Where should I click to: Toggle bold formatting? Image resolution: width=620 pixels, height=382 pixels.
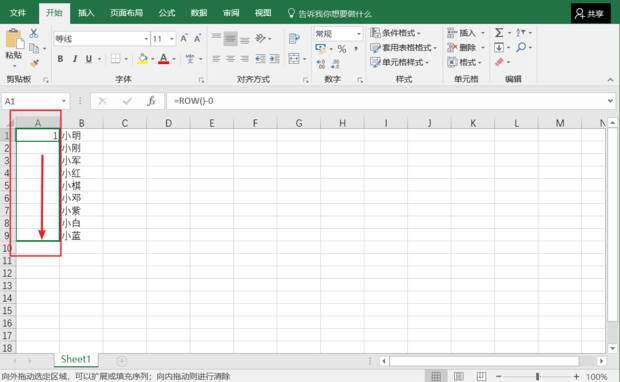coord(60,59)
